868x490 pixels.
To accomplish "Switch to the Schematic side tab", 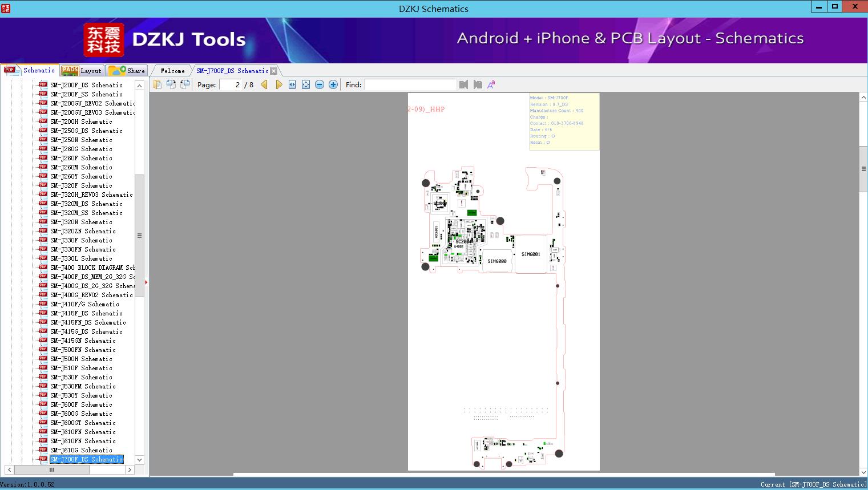I will point(30,70).
